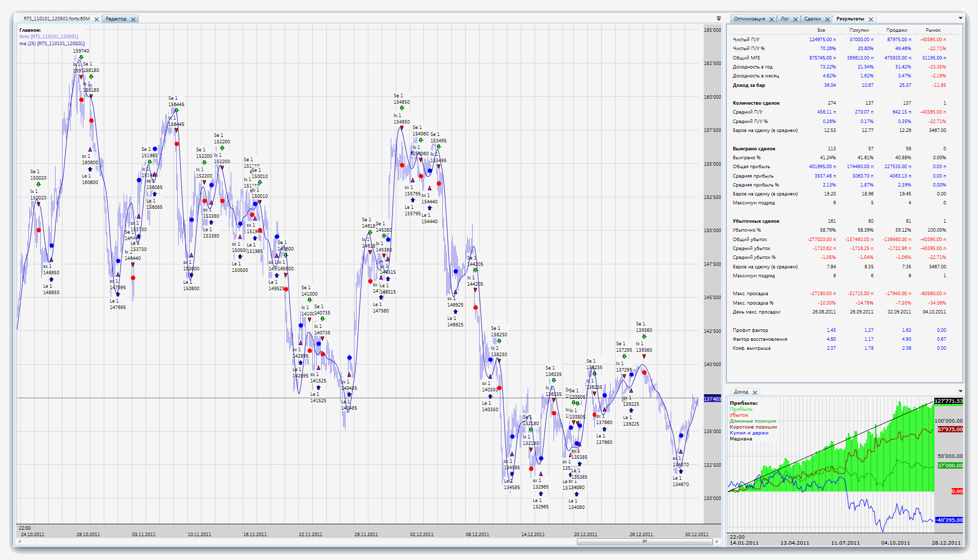Close the Доход panel tab
978x560 pixels.
755,392
